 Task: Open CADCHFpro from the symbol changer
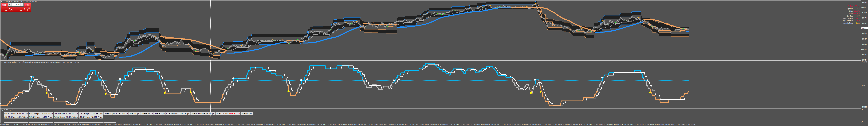tap(72, 114)
